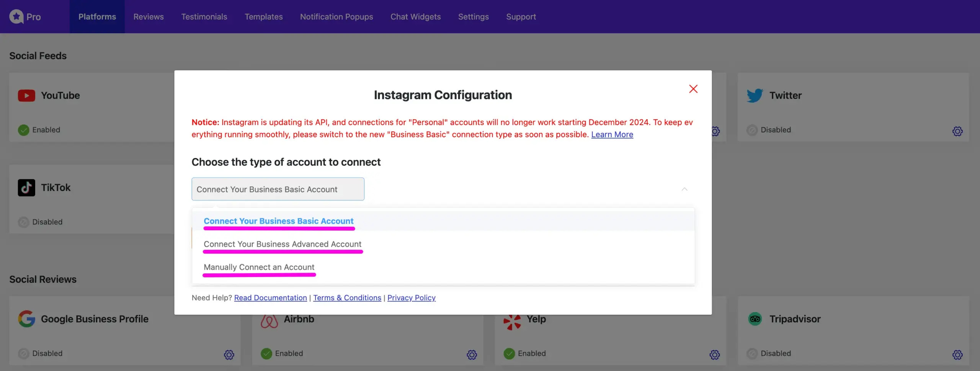Collapse the account type dropdown chevron
The image size is (980, 371).
(684, 189)
